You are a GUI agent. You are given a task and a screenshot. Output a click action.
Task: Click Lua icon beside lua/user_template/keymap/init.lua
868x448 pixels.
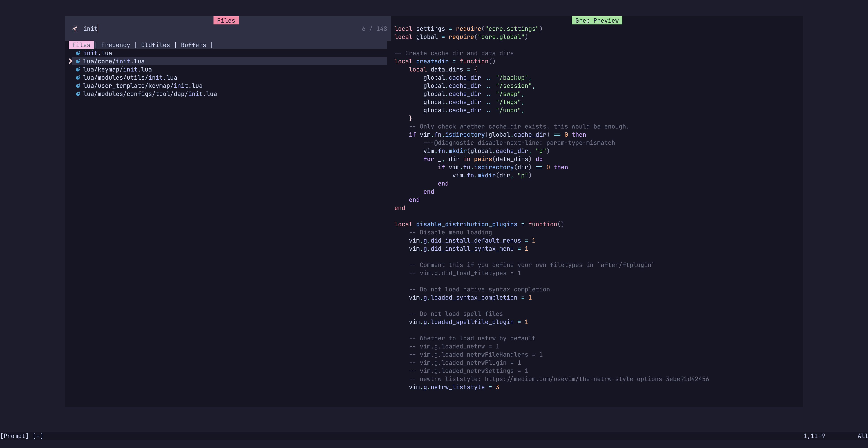(78, 86)
